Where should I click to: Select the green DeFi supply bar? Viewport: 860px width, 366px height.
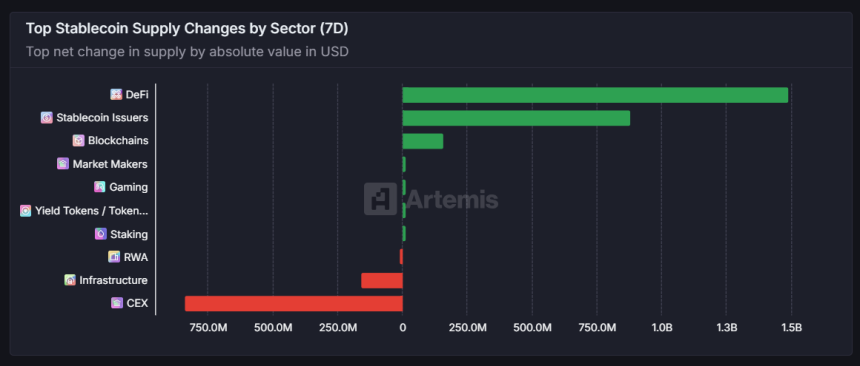pyautogui.click(x=595, y=95)
